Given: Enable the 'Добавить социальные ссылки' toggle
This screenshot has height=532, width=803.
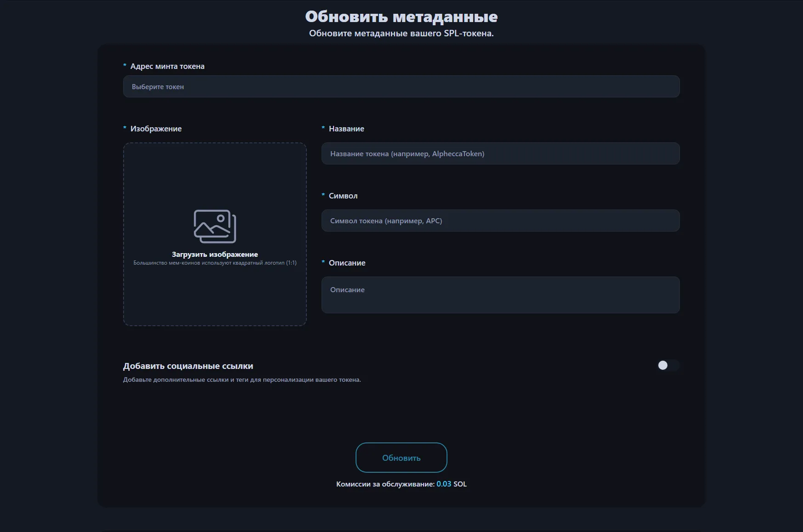Looking at the screenshot, I should [667, 365].
